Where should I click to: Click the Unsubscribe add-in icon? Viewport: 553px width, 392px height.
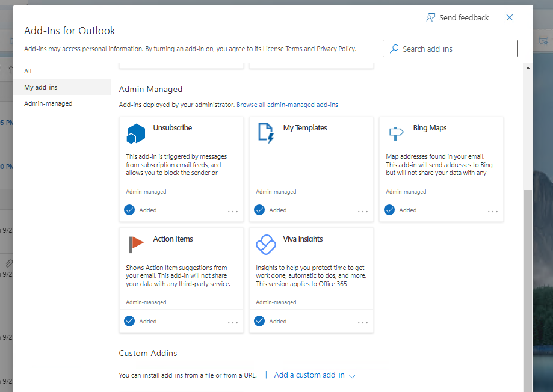(136, 133)
